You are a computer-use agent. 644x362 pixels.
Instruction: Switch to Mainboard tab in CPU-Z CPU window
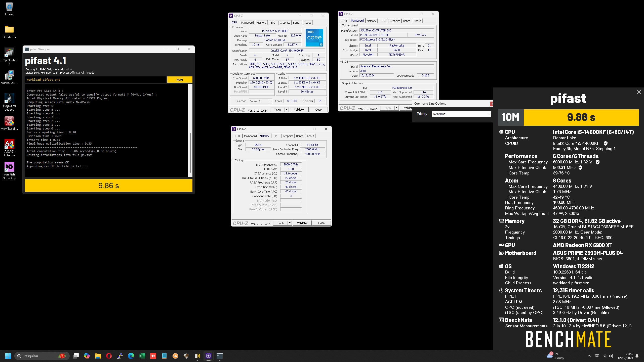247,23
